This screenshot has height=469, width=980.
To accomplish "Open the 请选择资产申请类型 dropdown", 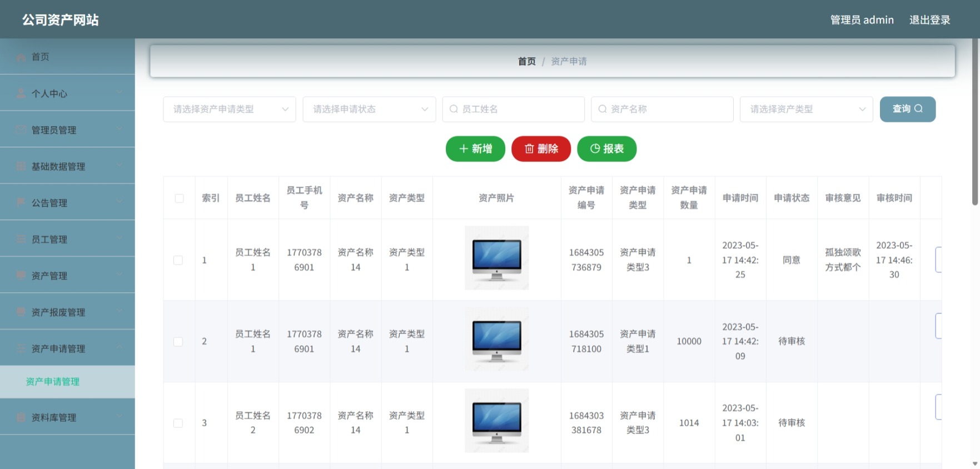I will (230, 109).
